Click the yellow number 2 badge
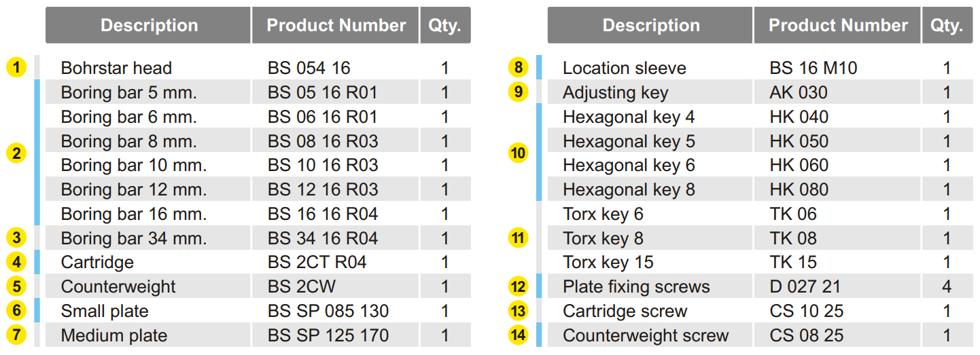 [x=16, y=153]
